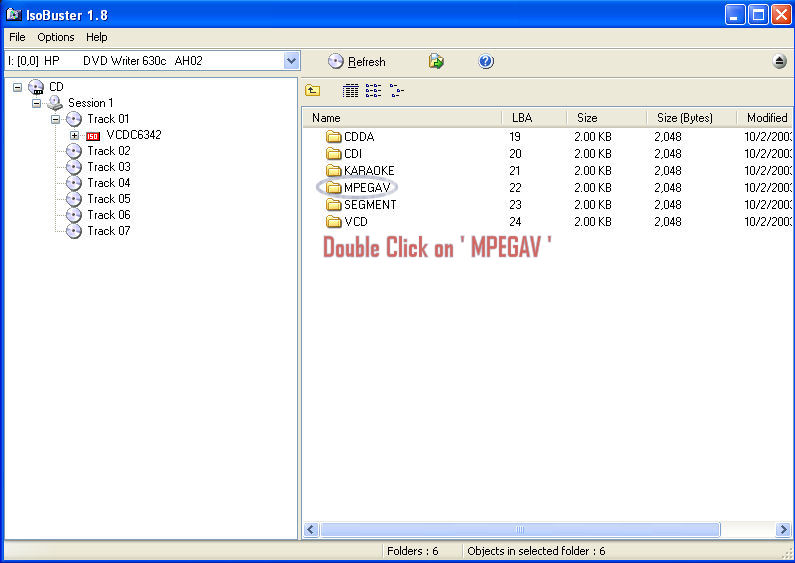This screenshot has height=563, width=795.
Task: Select CD root disc icon in tree
Action: coord(36,87)
